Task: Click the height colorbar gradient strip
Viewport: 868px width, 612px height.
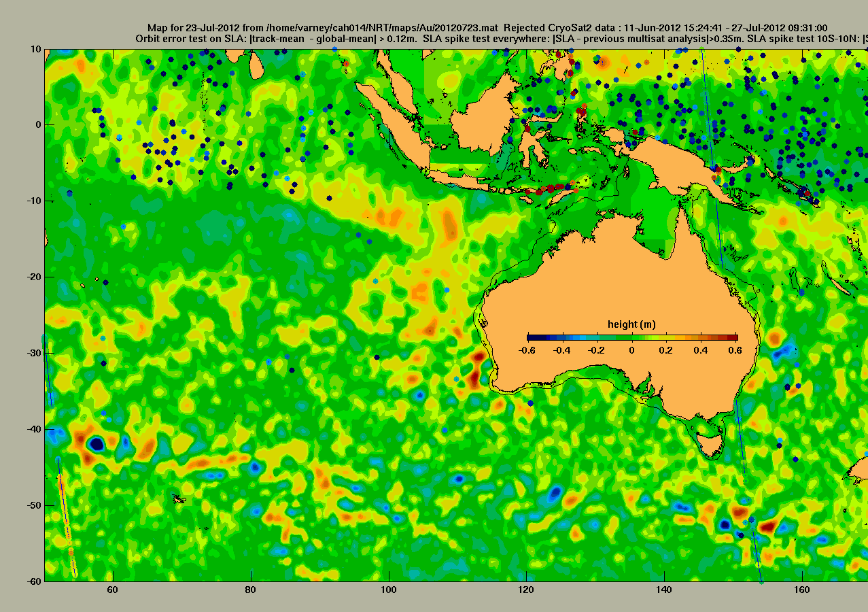Action: [x=632, y=337]
